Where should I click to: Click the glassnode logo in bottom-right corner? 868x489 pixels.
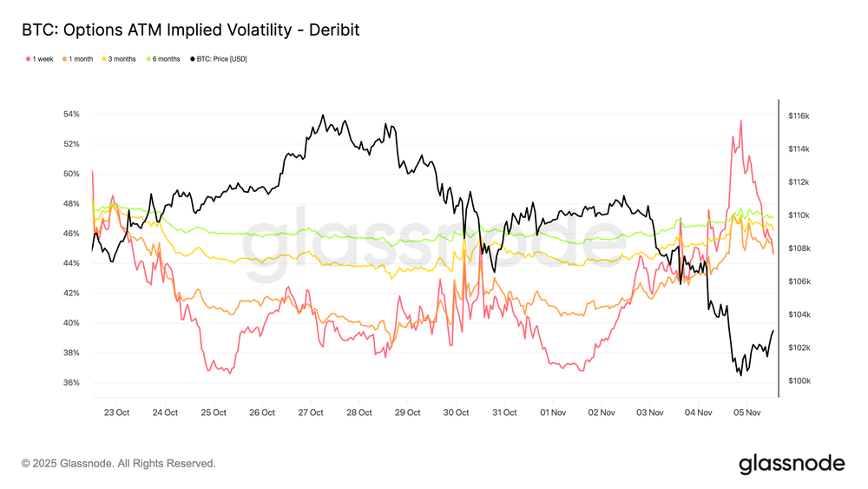(791, 464)
